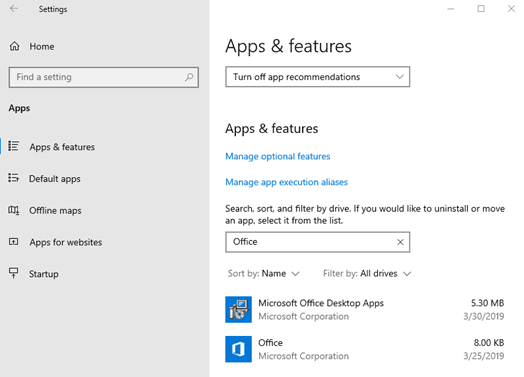This screenshot has width=524, height=377.
Task: Open Manage app execution aliases link
Action: [x=286, y=182]
